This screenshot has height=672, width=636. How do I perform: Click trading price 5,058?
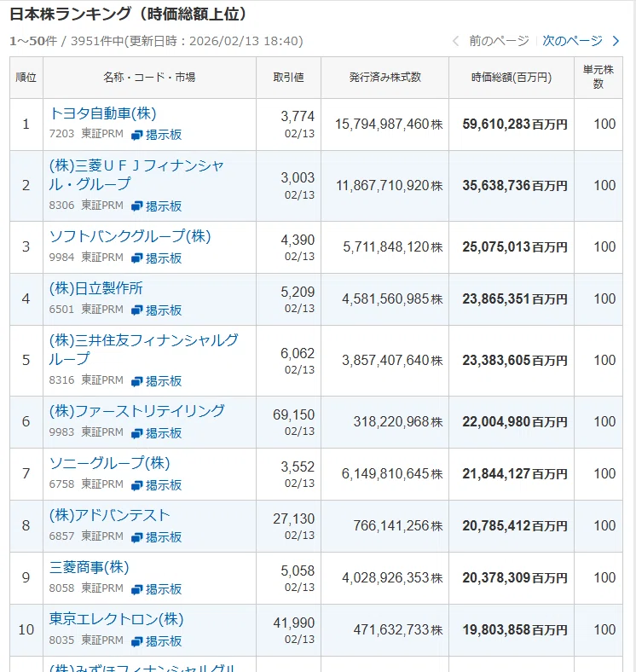click(x=298, y=571)
